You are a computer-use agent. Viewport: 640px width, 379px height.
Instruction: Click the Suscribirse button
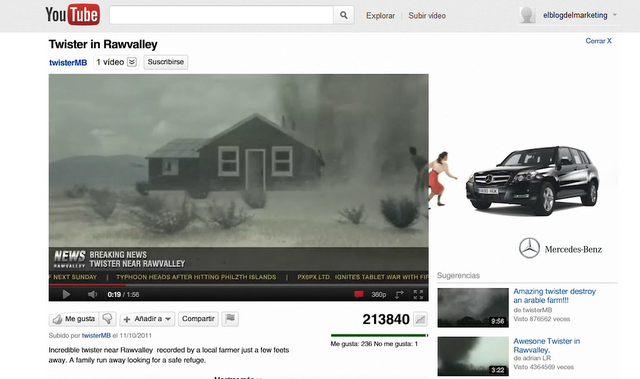(x=166, y=62)
